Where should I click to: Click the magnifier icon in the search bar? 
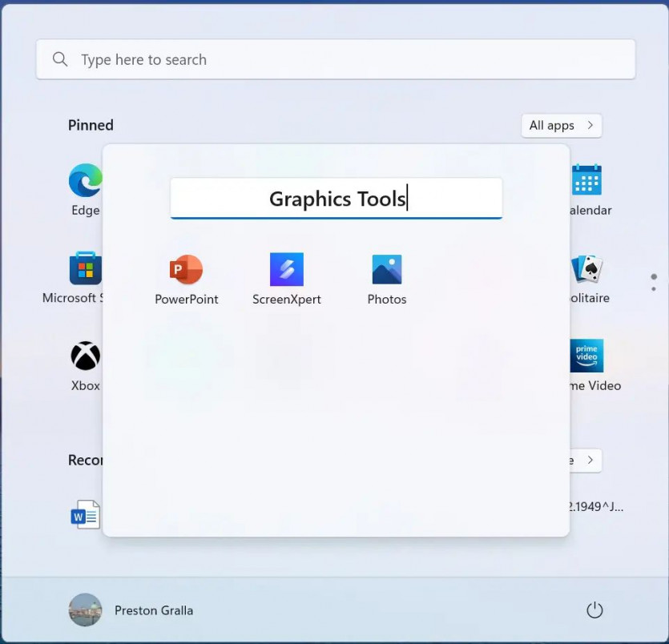click(x=60, y=59)
